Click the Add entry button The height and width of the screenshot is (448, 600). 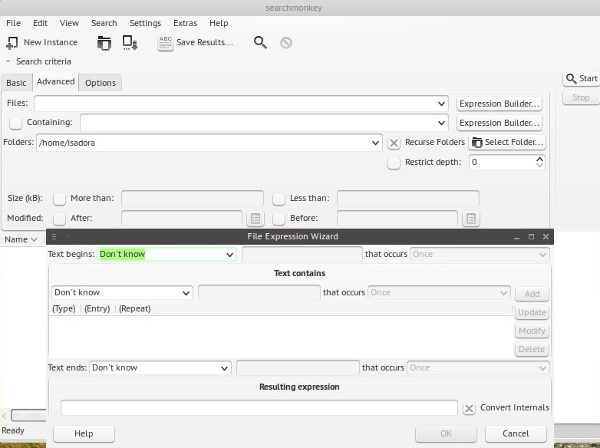pos(532,294)
